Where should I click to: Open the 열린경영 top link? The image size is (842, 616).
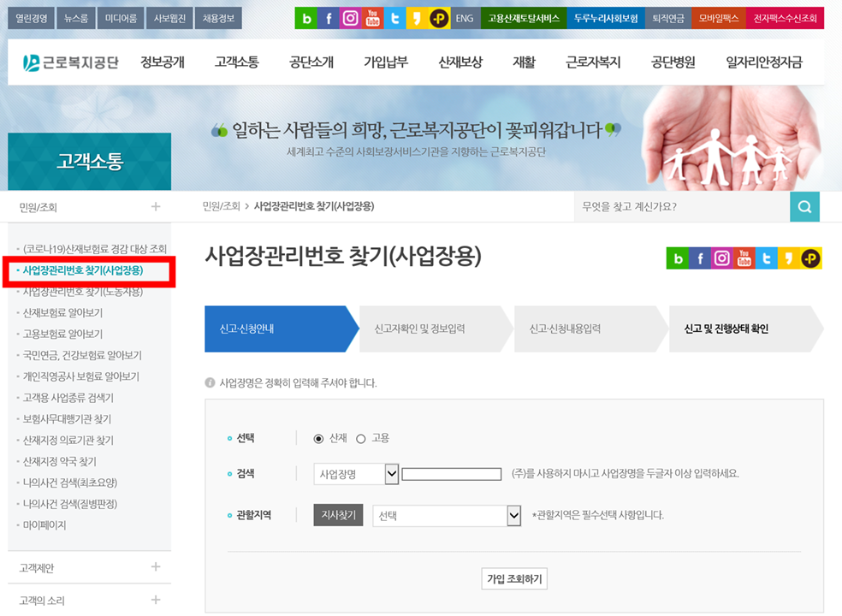pos(31,18)
